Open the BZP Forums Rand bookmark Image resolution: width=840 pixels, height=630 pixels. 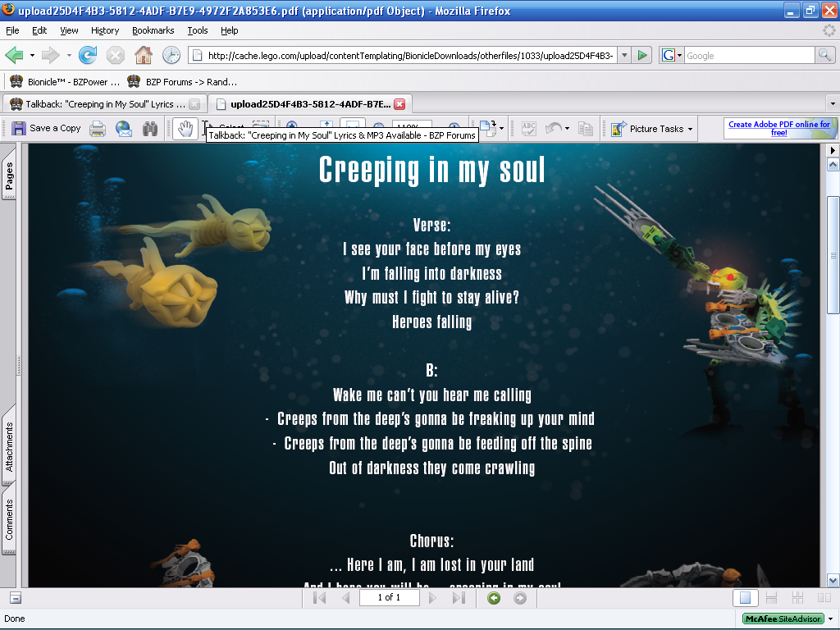[x=181, y=82]
